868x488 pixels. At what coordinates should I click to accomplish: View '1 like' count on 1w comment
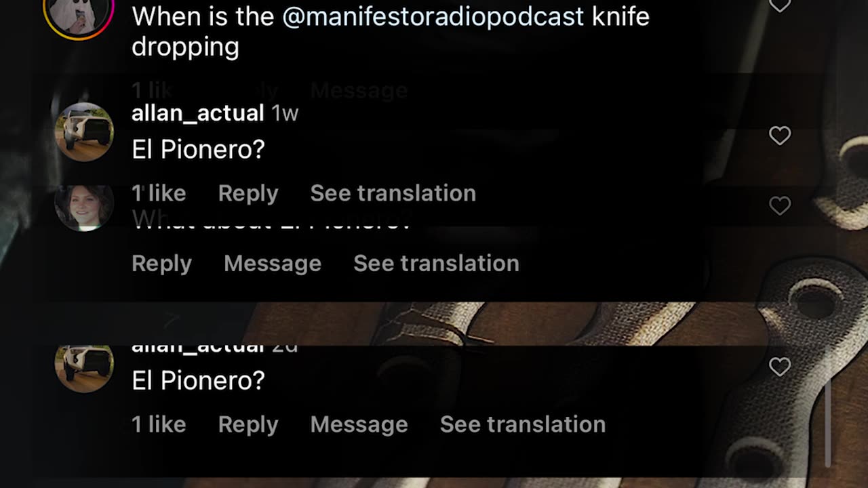tap(159, 193)
